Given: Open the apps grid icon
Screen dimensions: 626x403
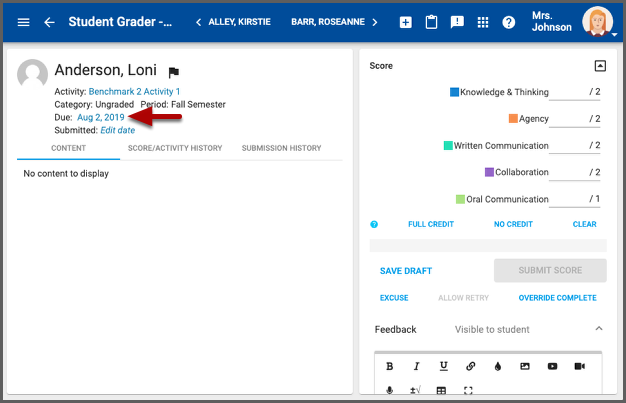Looking at the screenshot, I should coord(483,22).
